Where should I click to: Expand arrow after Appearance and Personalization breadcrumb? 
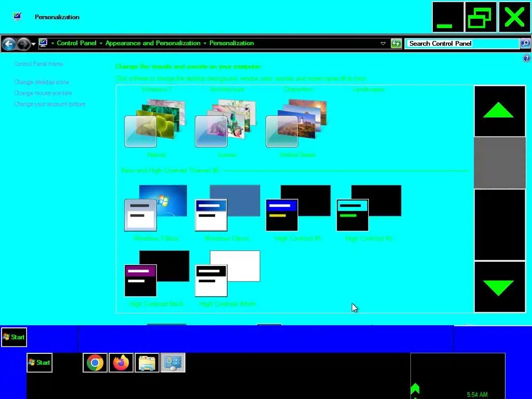pos(205,44)
